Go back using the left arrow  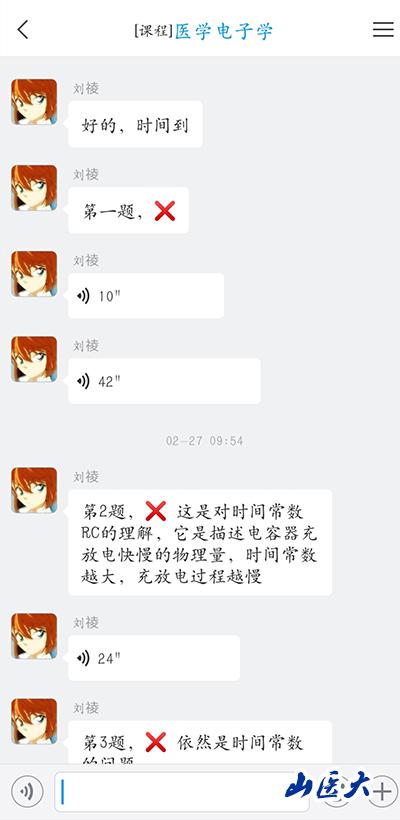tap(22, 30)
